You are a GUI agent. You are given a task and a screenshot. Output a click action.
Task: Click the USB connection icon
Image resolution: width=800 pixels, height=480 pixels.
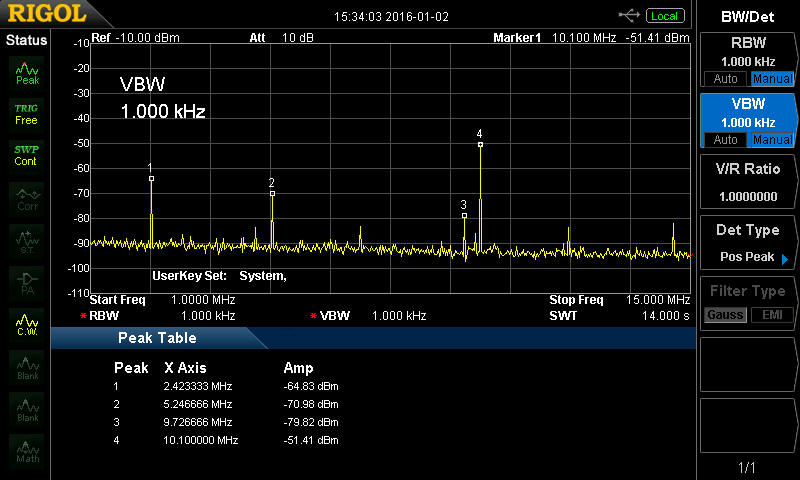pyautogui.click(x=629, y=15)
